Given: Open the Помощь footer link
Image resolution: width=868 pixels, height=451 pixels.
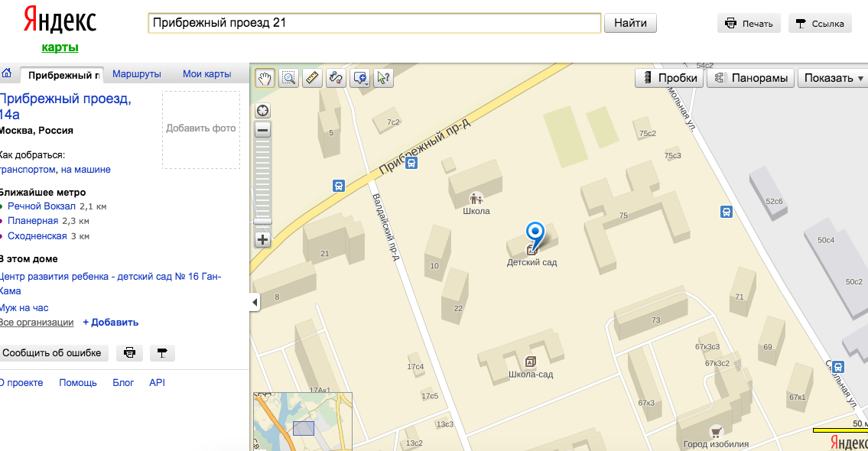Looking at the screenshot, I should (x=78, y=383).
